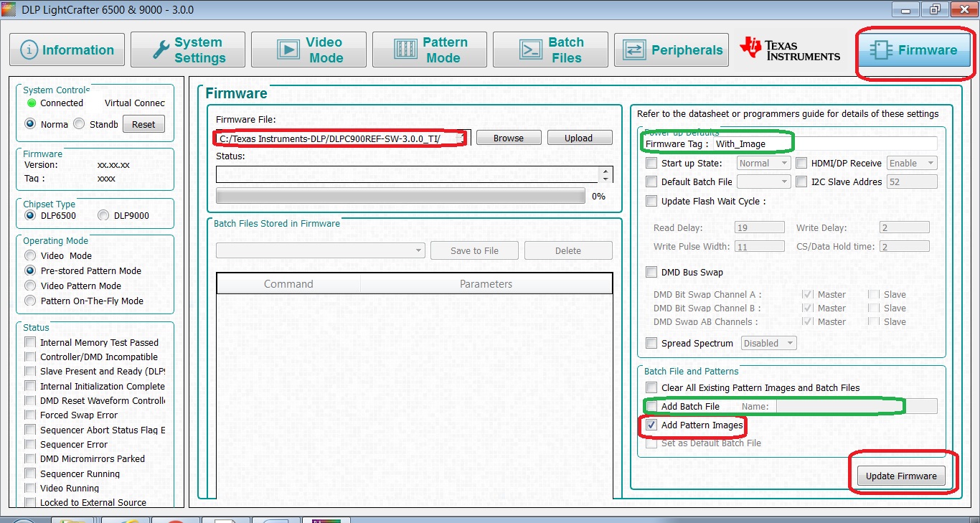Choose the DLP9000 chipset type
980x523 pixels.
tap(103, 215)
